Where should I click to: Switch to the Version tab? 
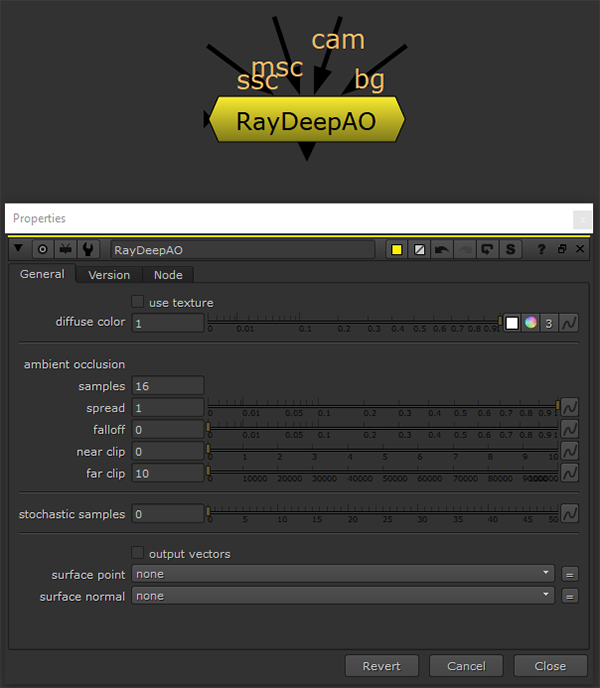click(109, 275)
